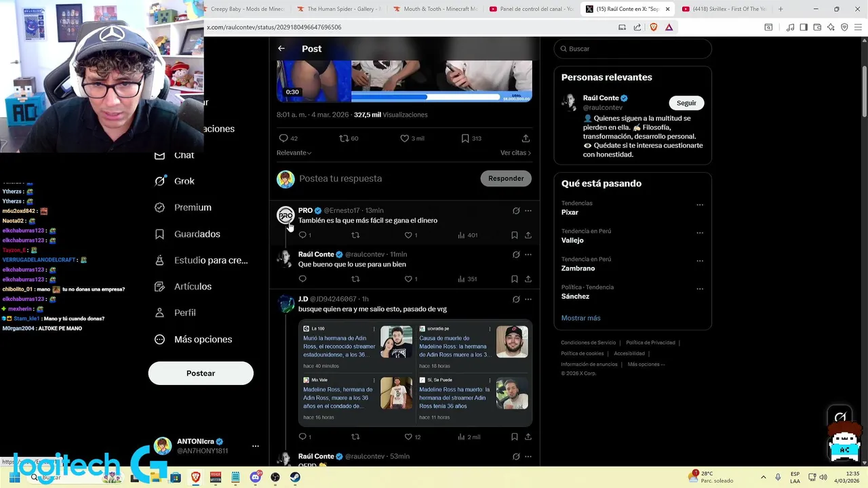Share the main post via upload icon
868x488 pixels.
(526, 138)
